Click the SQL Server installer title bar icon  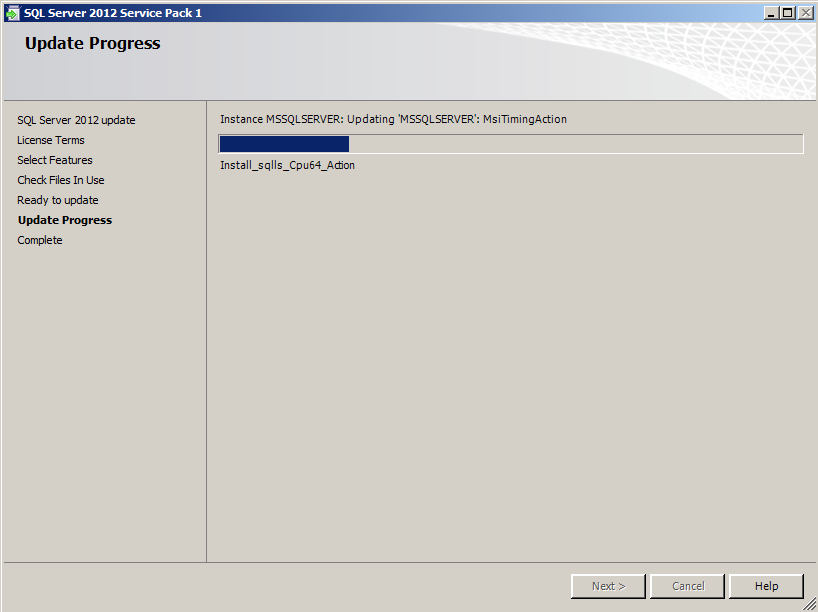pos(12,13)
